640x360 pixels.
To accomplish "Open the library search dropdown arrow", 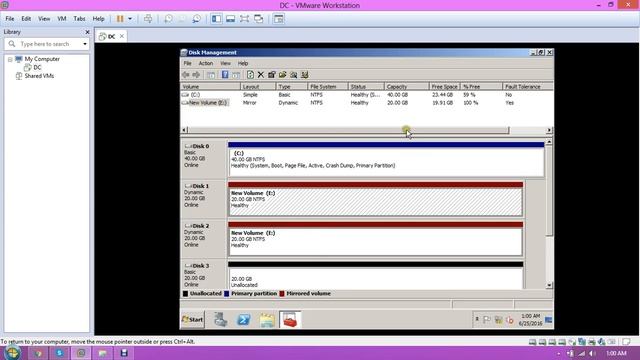I will (x=84, y=44).
